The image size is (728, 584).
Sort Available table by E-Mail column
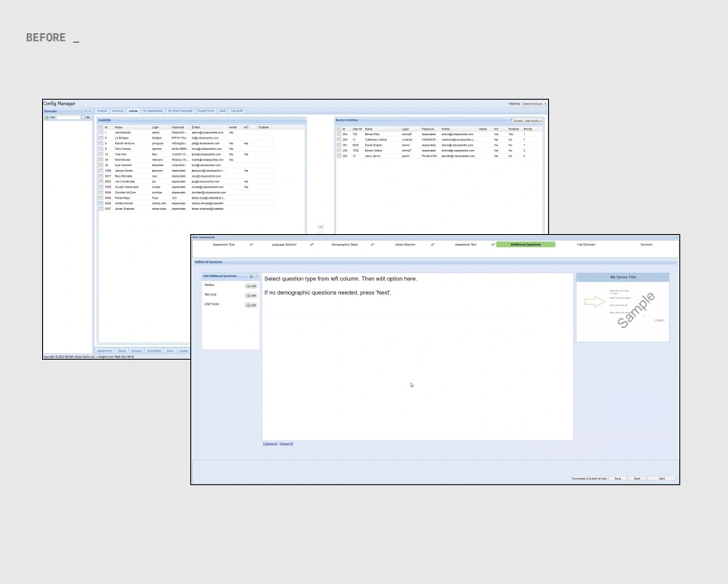209,127
